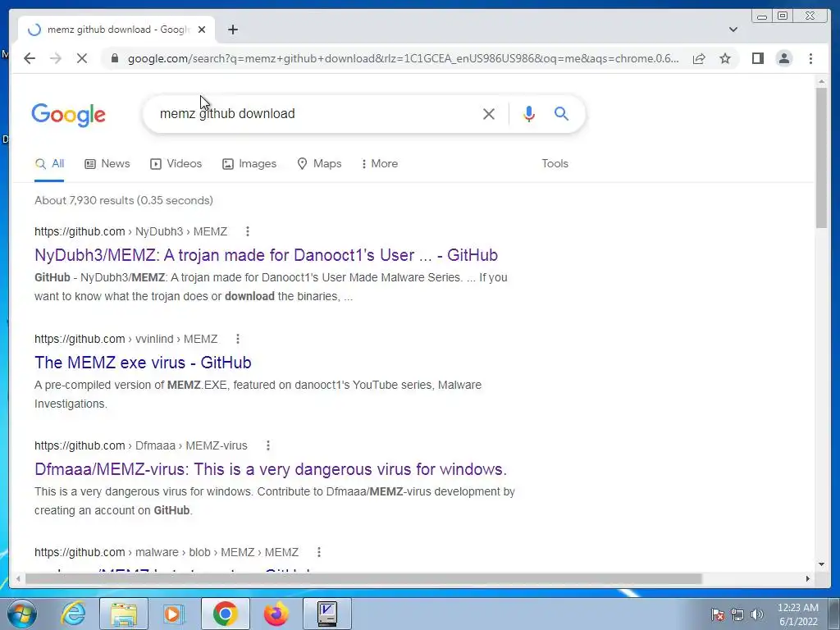Click the forward navigation arrow
The width and height of the screenshot is (840, 630).
tap(56, 58)
